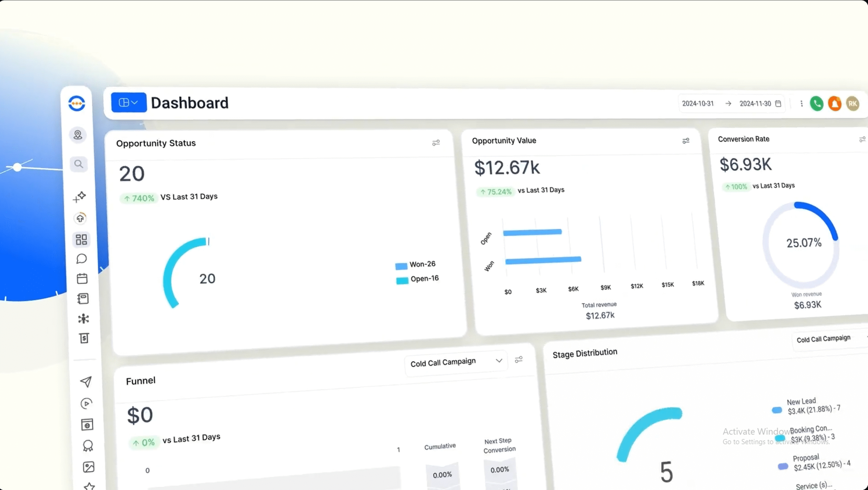Click the 2024-11-30 end date calendar icon
868x490 pixels.
(778, 103)
